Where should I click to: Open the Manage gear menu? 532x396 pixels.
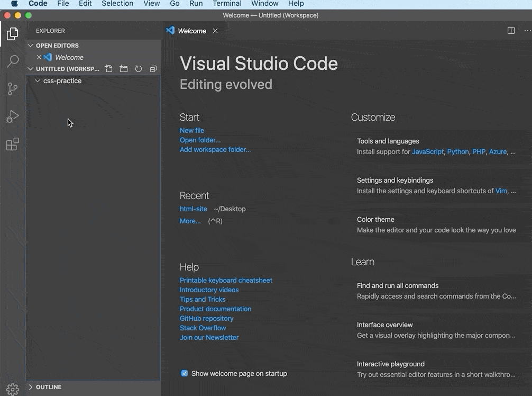point(13,389)
